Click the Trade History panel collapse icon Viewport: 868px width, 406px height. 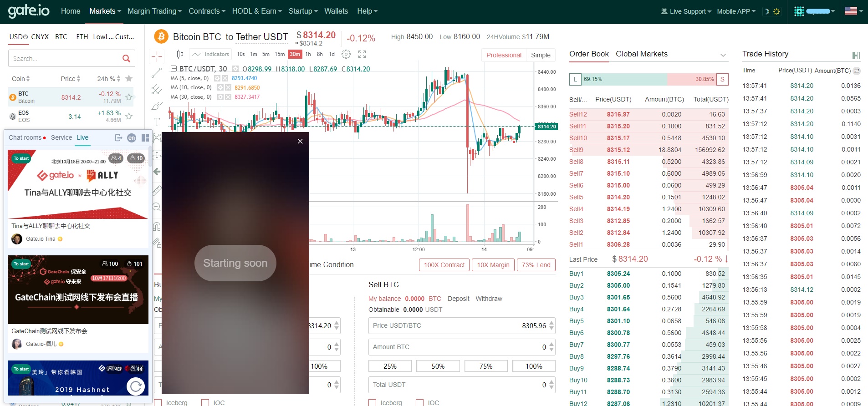856,55
